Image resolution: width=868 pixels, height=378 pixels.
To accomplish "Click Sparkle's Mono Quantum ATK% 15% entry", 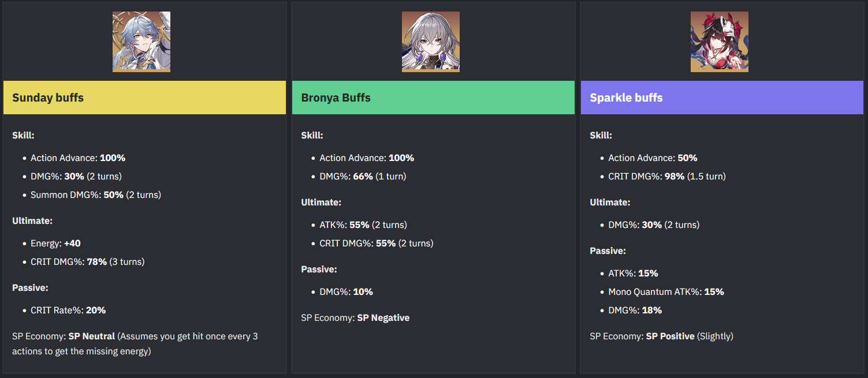I will [666, 292].
